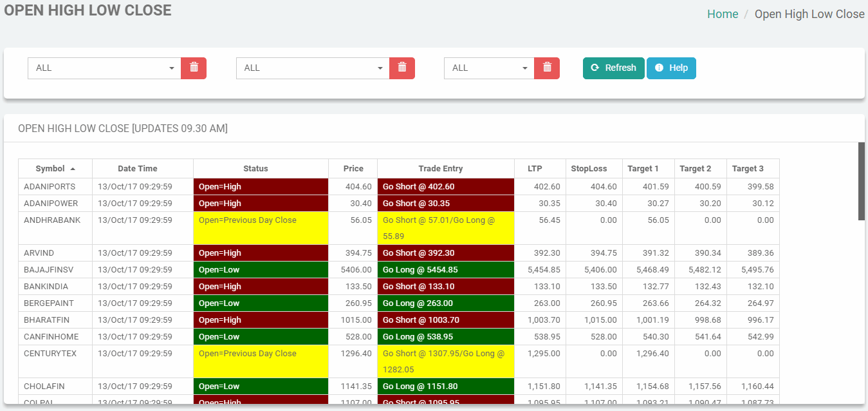Click the ascending sort arrow beside Symbol
This screenshot has width=868, height=411.
[73, 169]
